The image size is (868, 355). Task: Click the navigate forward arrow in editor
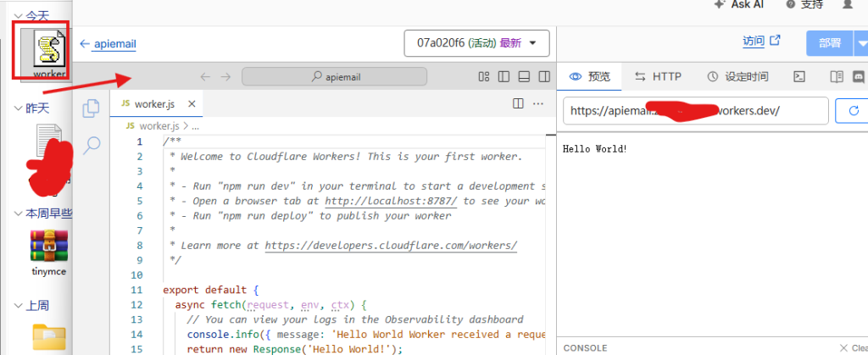(225, 77)
